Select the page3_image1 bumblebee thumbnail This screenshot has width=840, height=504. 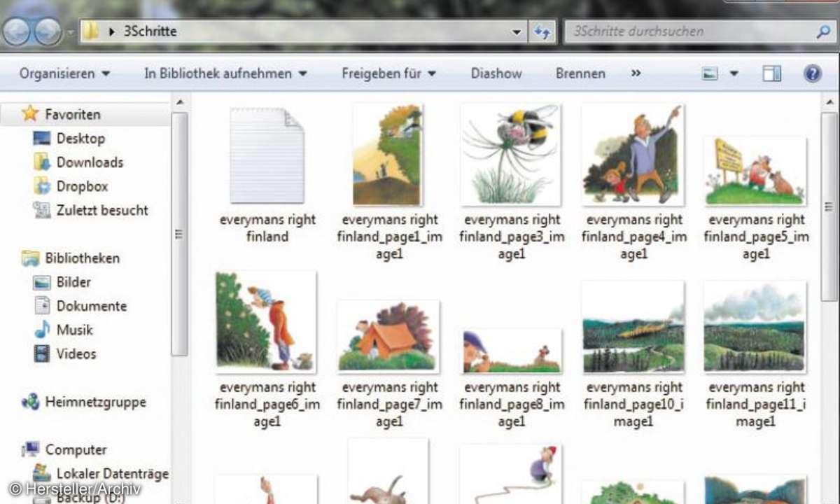510,155
